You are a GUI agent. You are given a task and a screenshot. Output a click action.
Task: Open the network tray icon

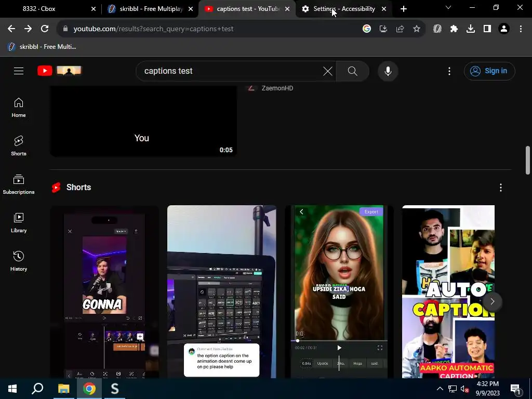tap(453, 389)
